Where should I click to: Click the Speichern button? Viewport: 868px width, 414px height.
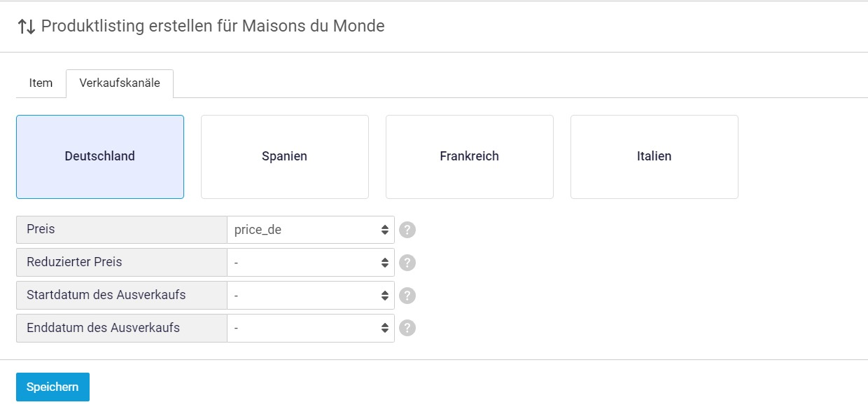[52, 387]
